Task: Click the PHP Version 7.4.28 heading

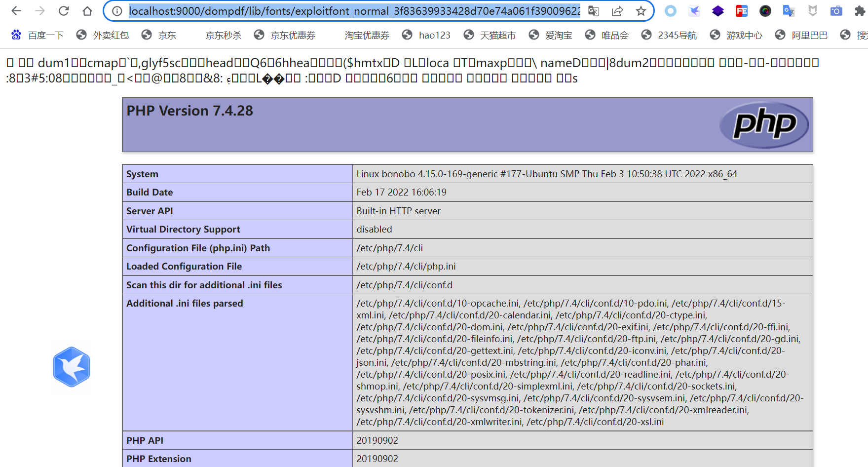Action: pos(189,111)
